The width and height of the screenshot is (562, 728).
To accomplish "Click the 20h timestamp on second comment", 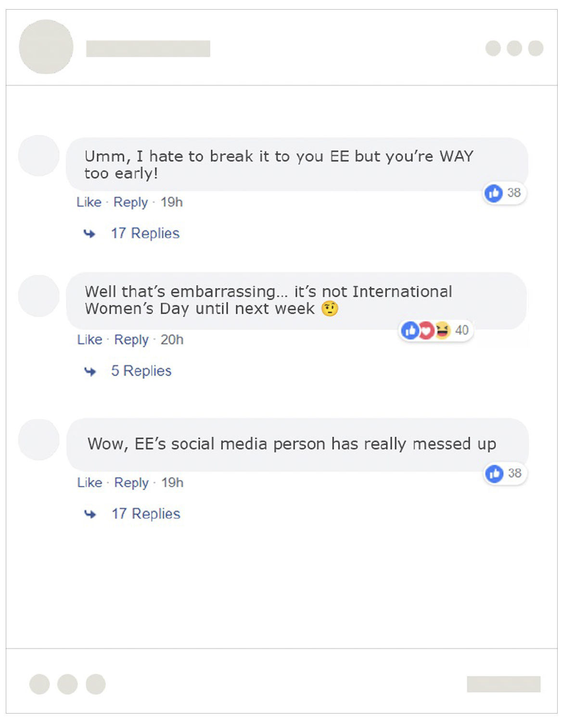I will click(172, 340).
